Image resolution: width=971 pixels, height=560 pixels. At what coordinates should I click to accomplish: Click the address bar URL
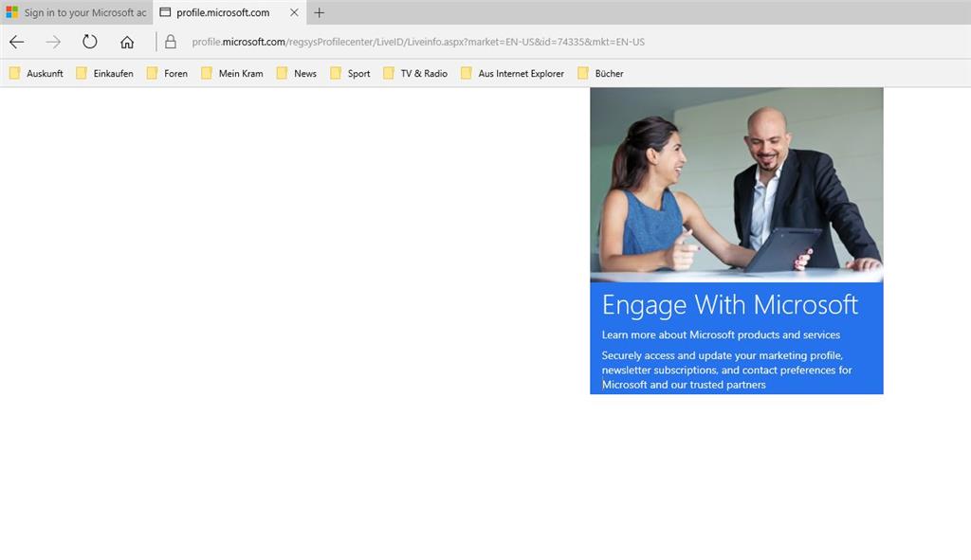[418, 42]
